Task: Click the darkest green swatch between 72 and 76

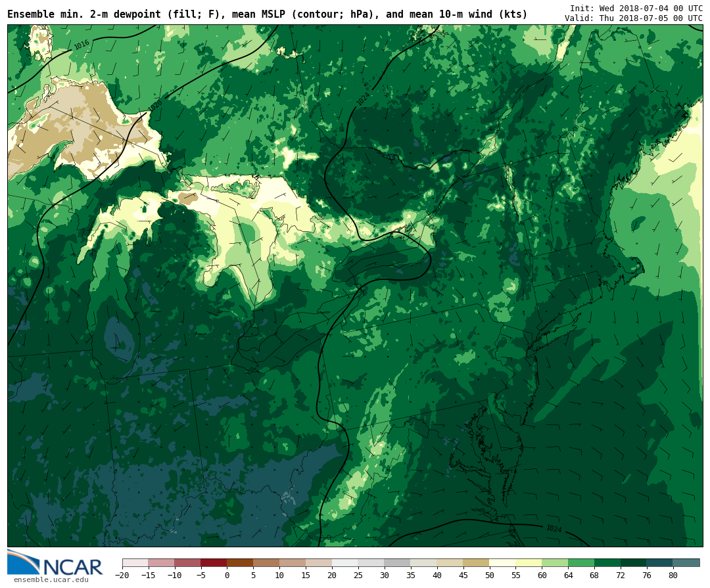Action: click(x=634, y=563)
